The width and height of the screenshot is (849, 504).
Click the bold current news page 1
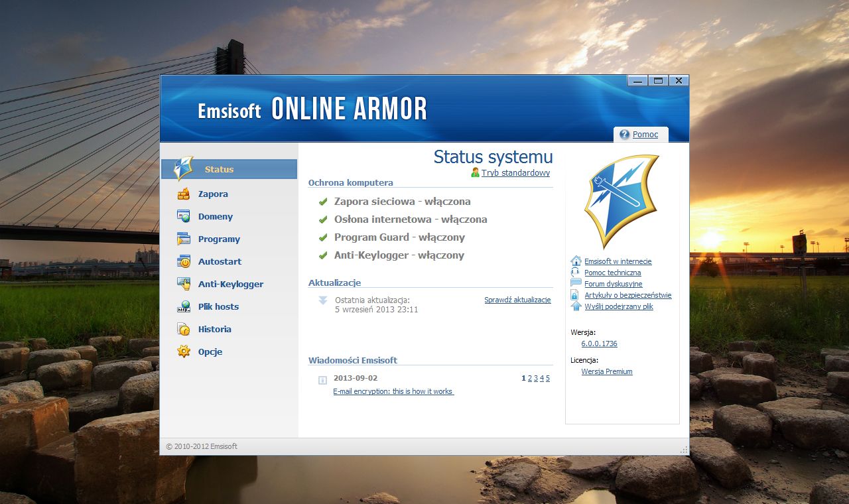coord(523,378)
